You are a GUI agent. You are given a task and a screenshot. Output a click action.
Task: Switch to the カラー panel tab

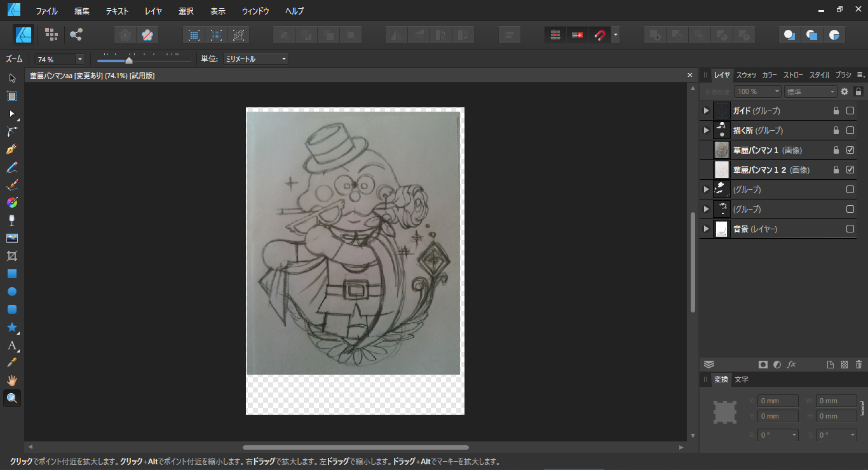coord(770,75)
